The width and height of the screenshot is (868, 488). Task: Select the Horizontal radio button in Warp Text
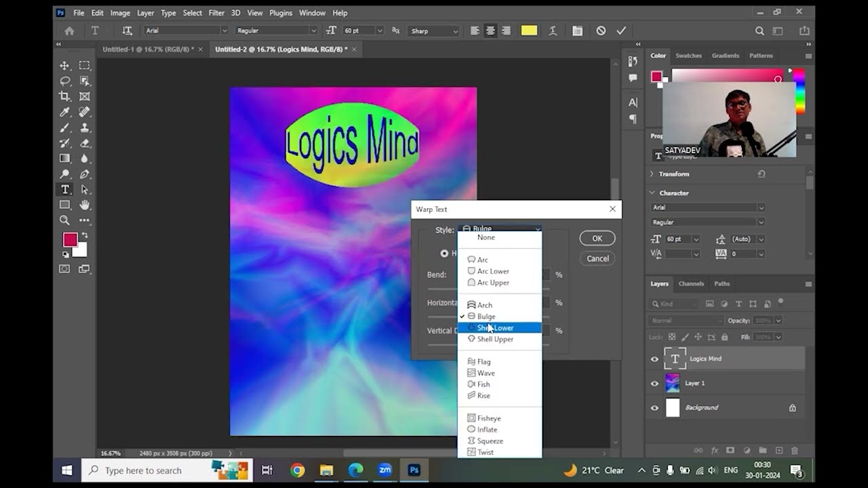pyautogui.click(x=444, y=253)
